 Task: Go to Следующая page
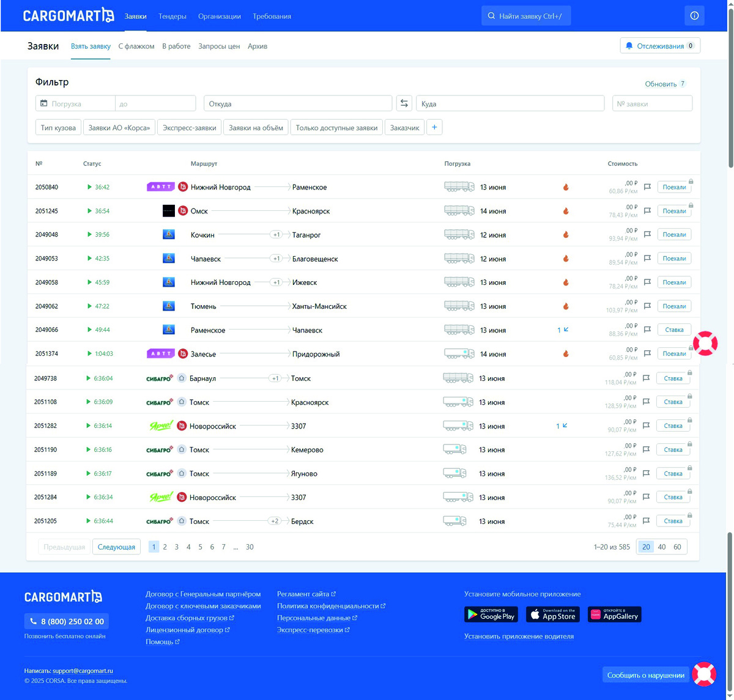click(116, 547)
